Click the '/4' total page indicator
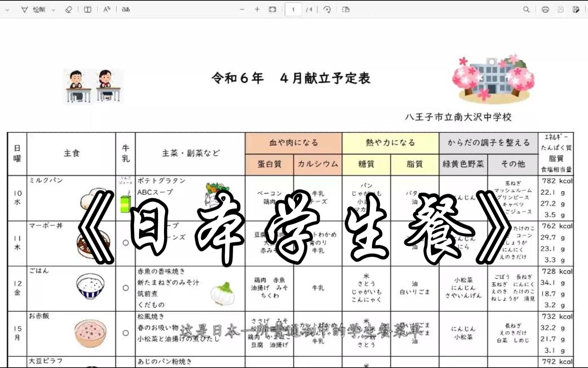 [309, 10]
